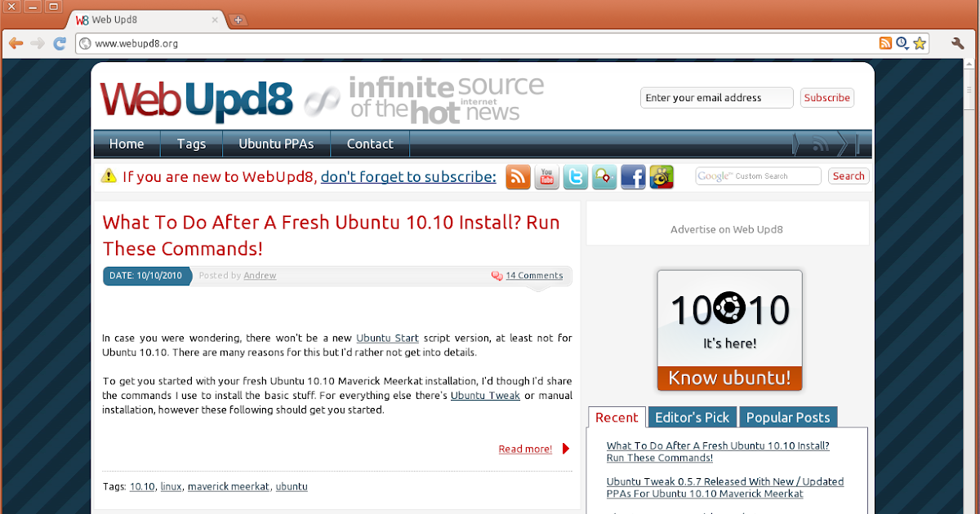The width and height of the screenshot is (980, 514).
Task: Reload the page with the refresh icon
Action: click(x=59, y=43)
